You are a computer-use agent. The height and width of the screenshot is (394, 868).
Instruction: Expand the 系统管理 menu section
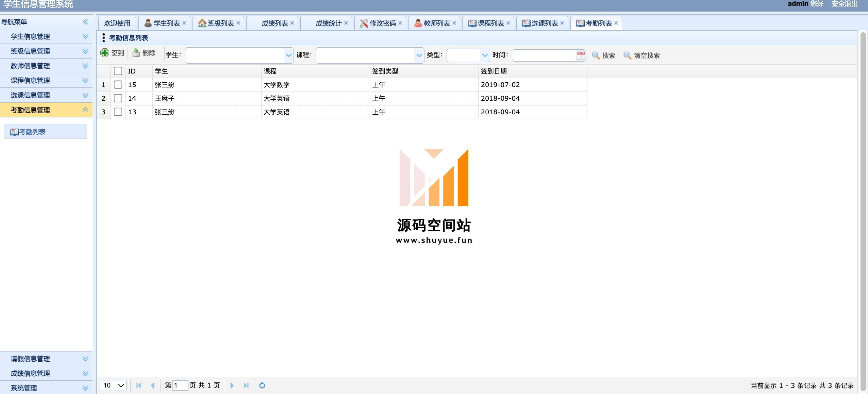pyautogui.click(x=46, y=388)
